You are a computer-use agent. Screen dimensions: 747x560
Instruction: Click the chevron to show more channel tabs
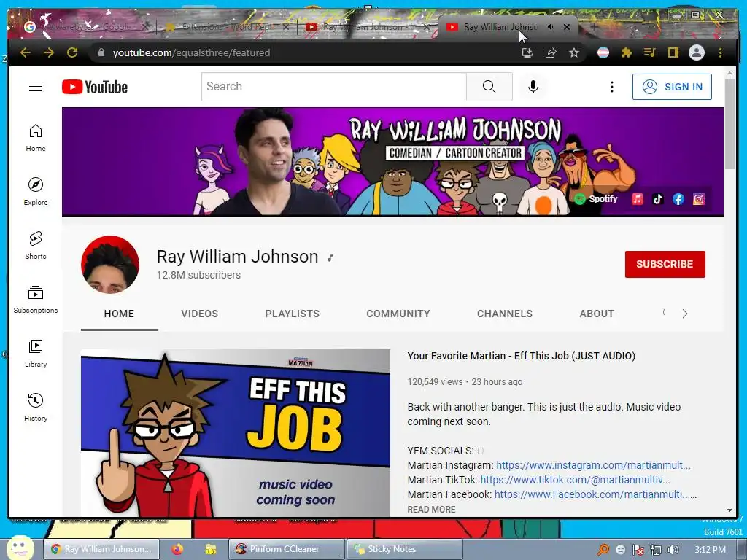tap(684, 314)
